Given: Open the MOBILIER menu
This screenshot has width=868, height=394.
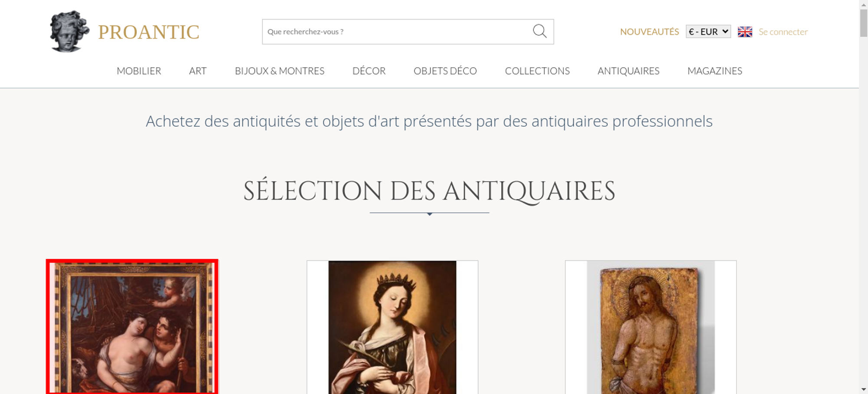Looking at the screenshot, I should point(139,71).
